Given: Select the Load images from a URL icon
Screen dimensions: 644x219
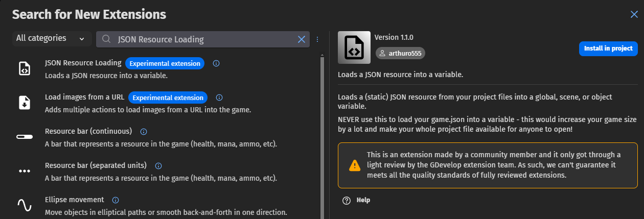Looking at the screenshot, I should [x=25, y=103].
